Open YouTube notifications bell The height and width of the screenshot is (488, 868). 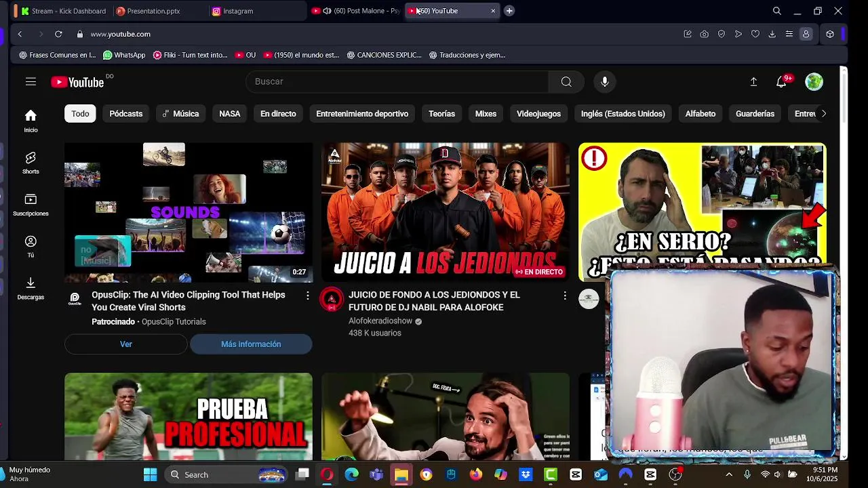click(781, 81)
